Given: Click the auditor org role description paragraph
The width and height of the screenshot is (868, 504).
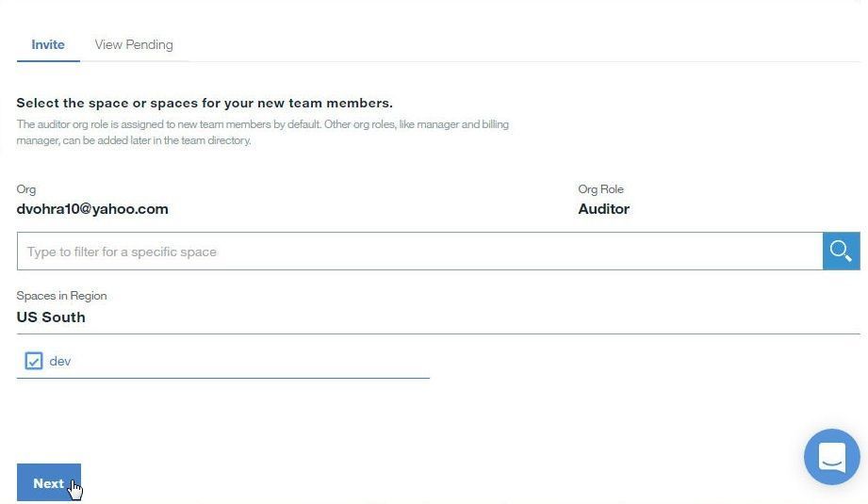Looking at the screenshot, I should click(x=262, y=132).
